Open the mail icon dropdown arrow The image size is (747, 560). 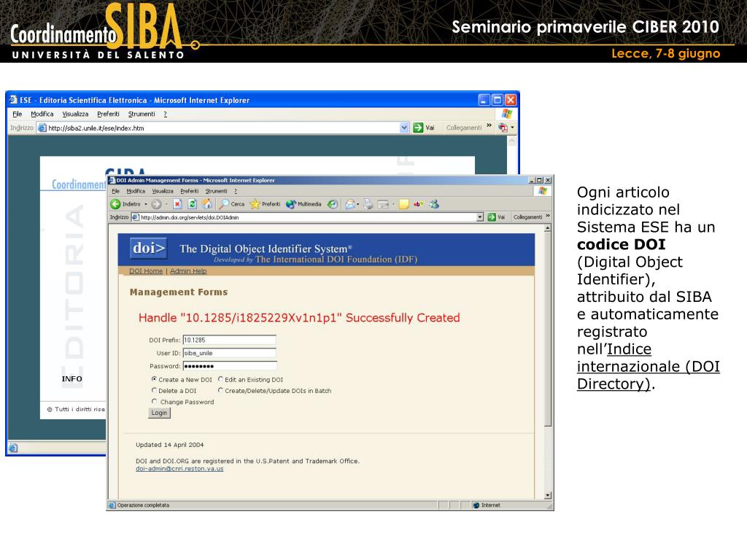click(357, 204)
